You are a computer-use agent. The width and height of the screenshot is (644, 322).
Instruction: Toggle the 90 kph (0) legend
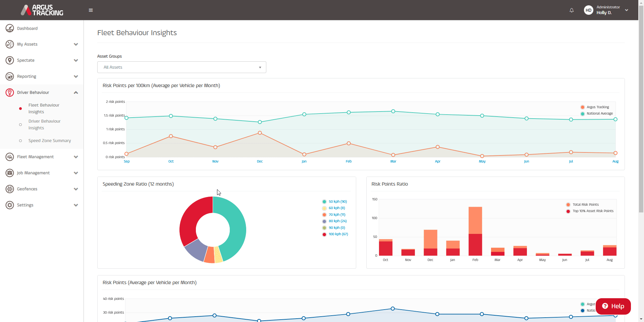coord(333,228)
